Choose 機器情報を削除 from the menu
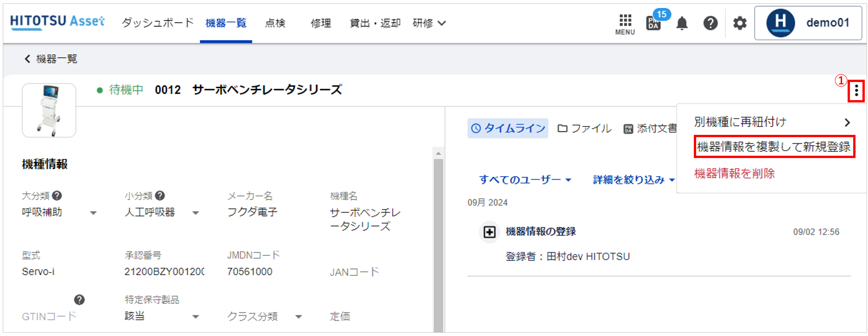 pyautogui.click(x=734, y=173)
